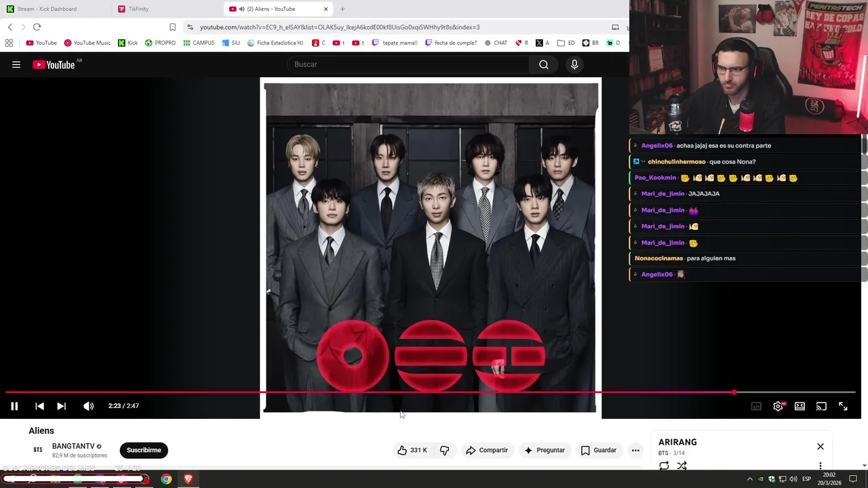The width and height of the screenshot is (868, 488).
Task: Open the tapate mama!! bookmark
Action: tap(394, 43)
